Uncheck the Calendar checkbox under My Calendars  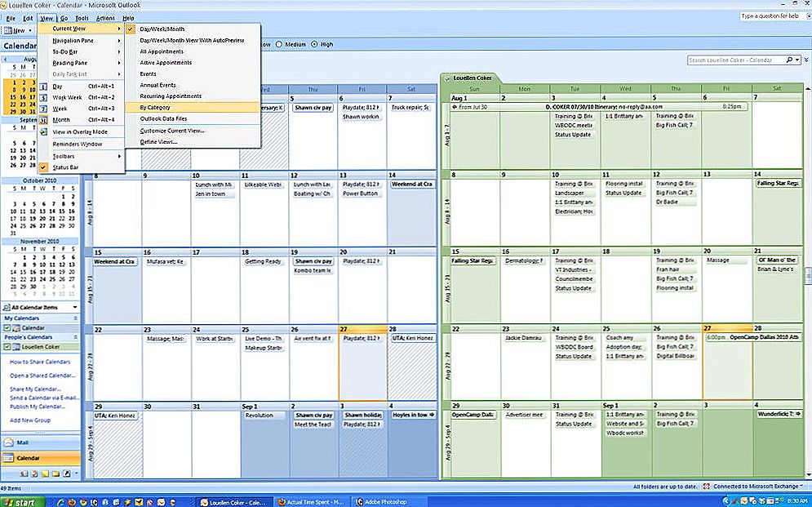(x=7, y=328)
